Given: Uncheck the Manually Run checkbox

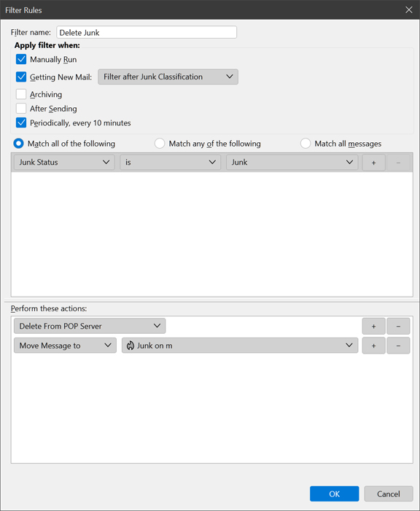Looking at the screenshot, I should coord(21,59).
